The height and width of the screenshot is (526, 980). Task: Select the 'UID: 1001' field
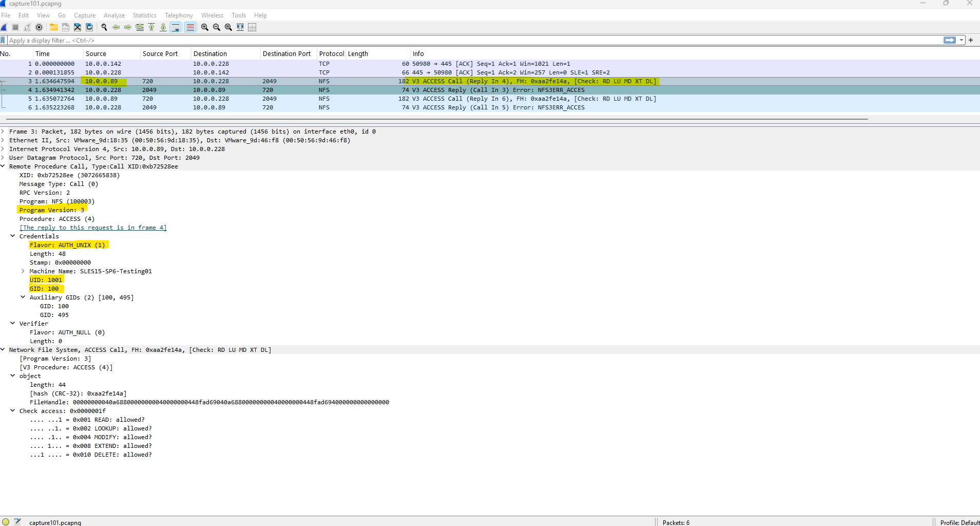pyautogui.click(x=46, y=280)
